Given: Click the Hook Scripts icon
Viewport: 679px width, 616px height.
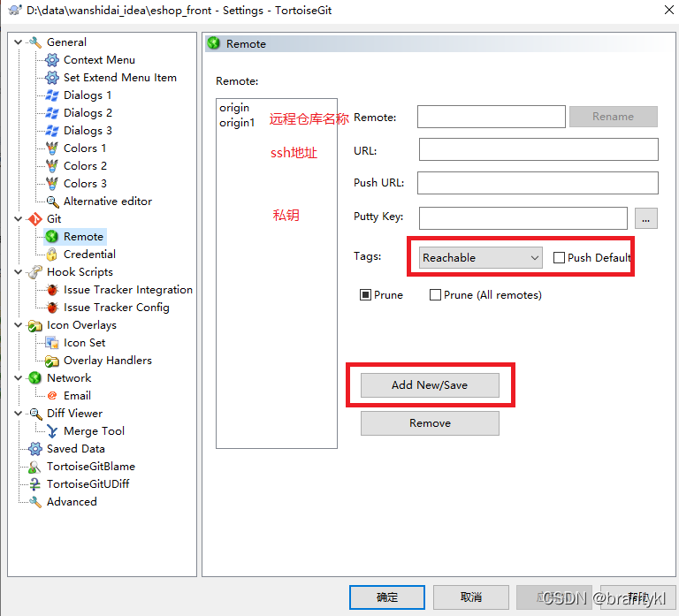Looking at the screenshot, I should 35,272.
